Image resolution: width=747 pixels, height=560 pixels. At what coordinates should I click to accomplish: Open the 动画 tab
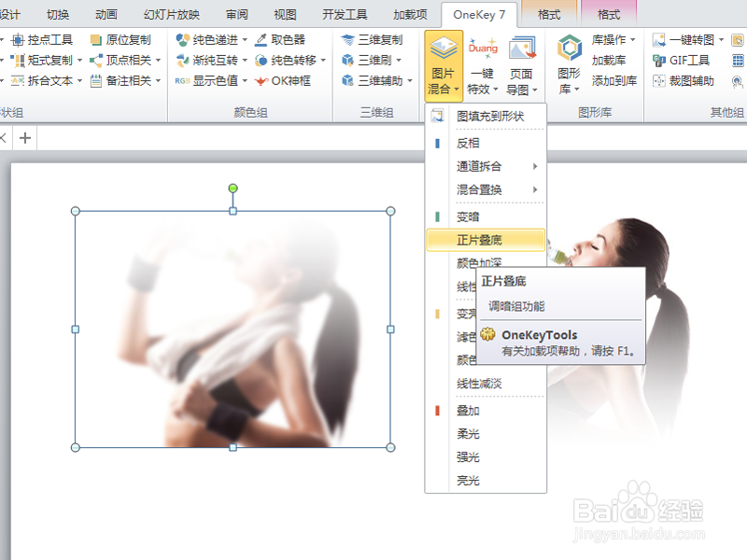pos(106,15)
